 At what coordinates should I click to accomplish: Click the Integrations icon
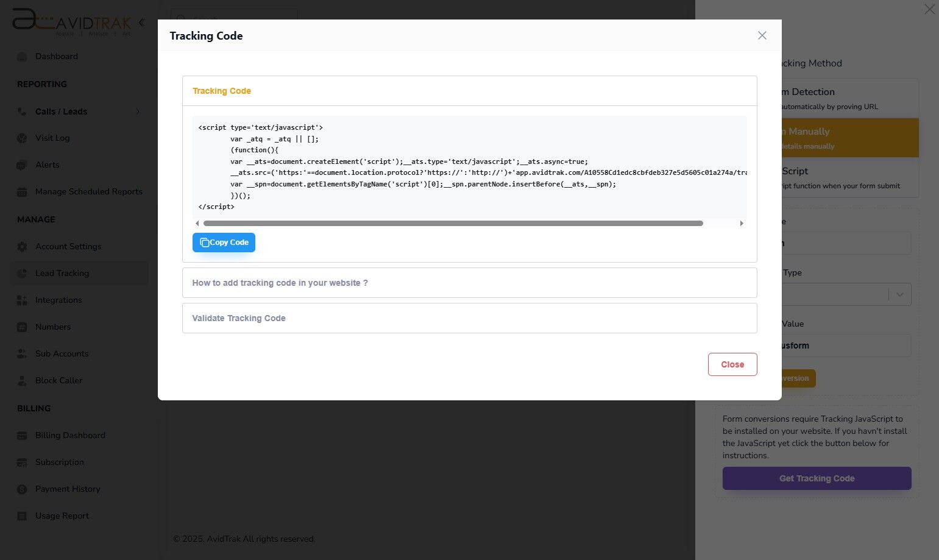pyautogui.click(x=22, y=300)
